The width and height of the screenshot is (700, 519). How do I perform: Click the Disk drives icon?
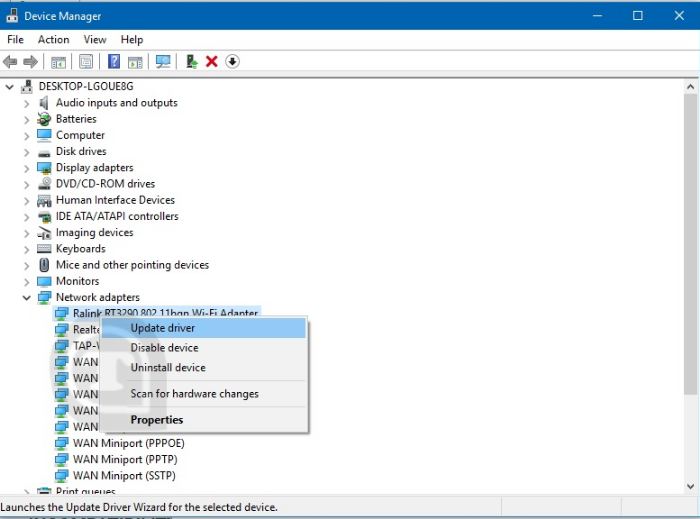point(44,153)
